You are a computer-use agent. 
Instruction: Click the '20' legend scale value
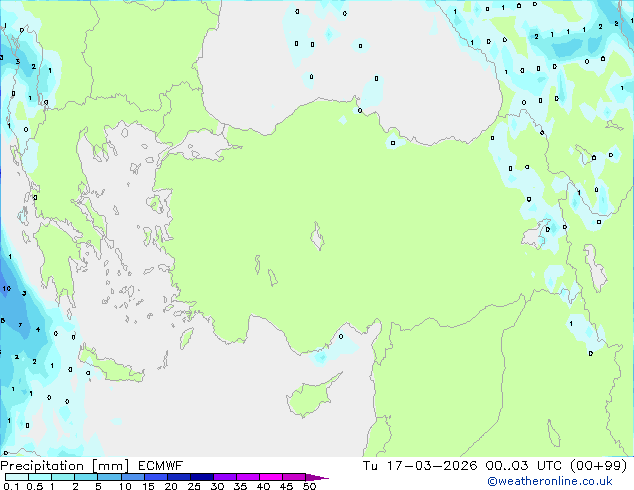coord(171,486)
